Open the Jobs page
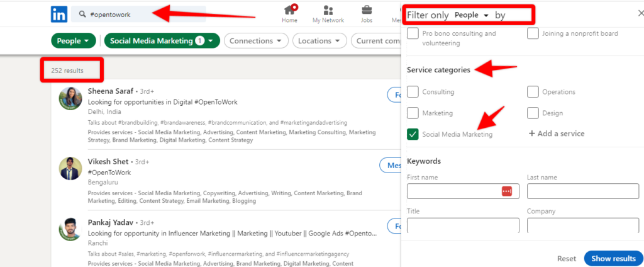The image size is (644, 267). 367,14
